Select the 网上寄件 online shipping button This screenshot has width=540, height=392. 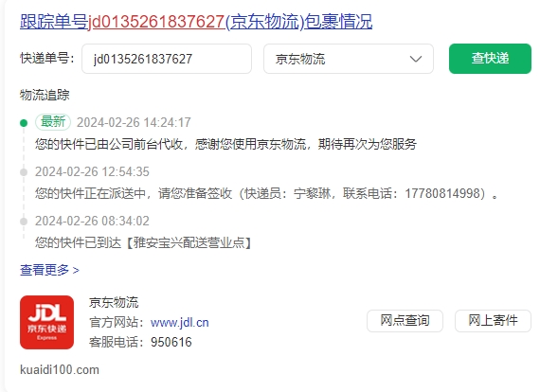pos(493,321)
